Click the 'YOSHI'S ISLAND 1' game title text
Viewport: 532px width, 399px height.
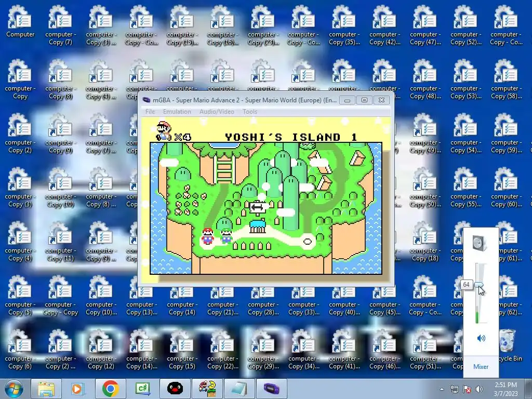[x=291, y=137]
